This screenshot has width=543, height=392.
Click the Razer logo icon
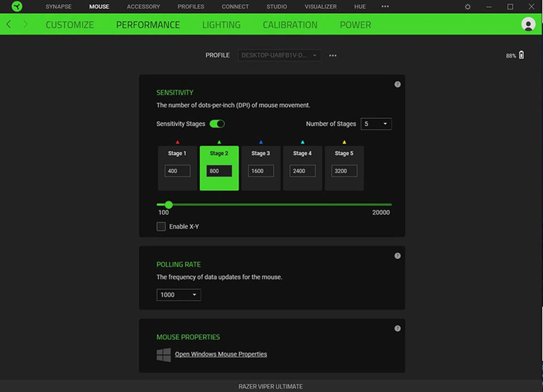17,6
